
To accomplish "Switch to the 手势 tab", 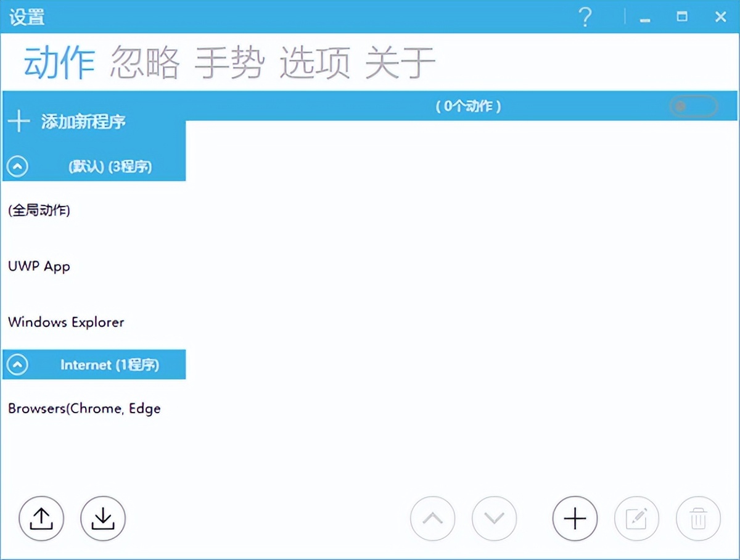I will (x=231, y=60).
